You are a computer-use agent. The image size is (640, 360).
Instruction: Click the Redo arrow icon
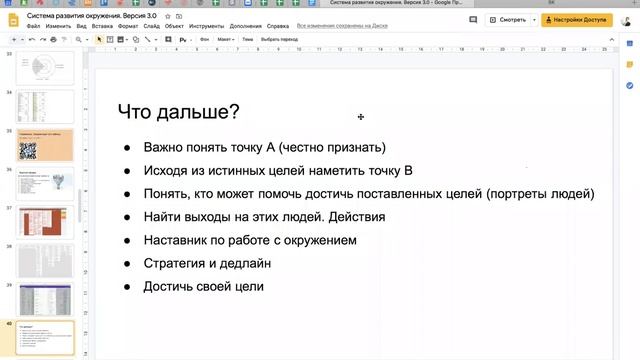(x=43, y=40)
